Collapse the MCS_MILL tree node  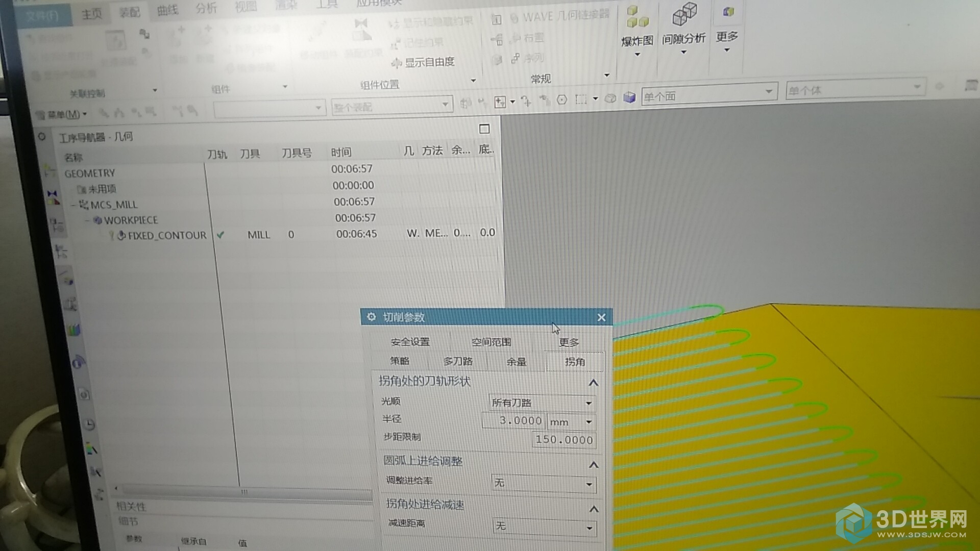point(73,205)
